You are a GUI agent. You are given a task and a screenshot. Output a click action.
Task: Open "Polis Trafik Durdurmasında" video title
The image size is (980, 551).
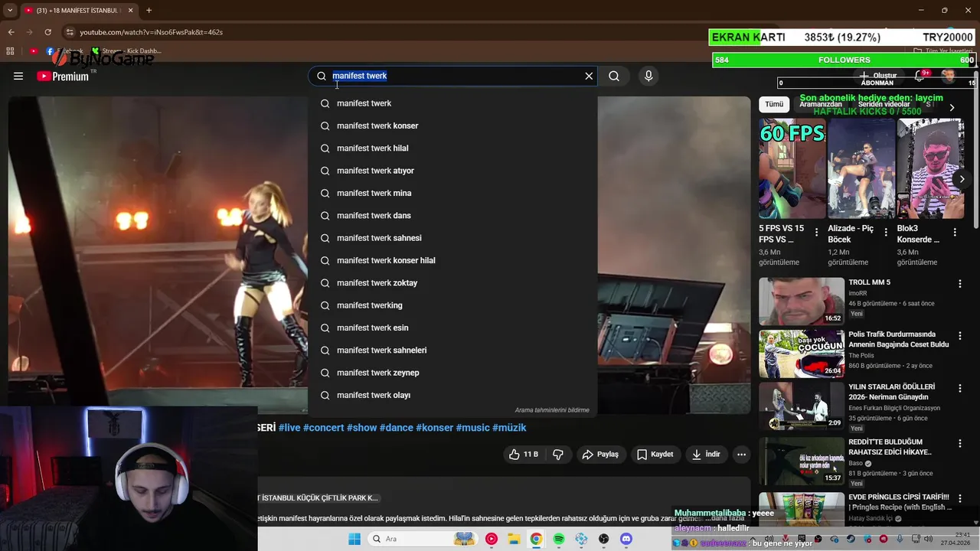(898, 339)
